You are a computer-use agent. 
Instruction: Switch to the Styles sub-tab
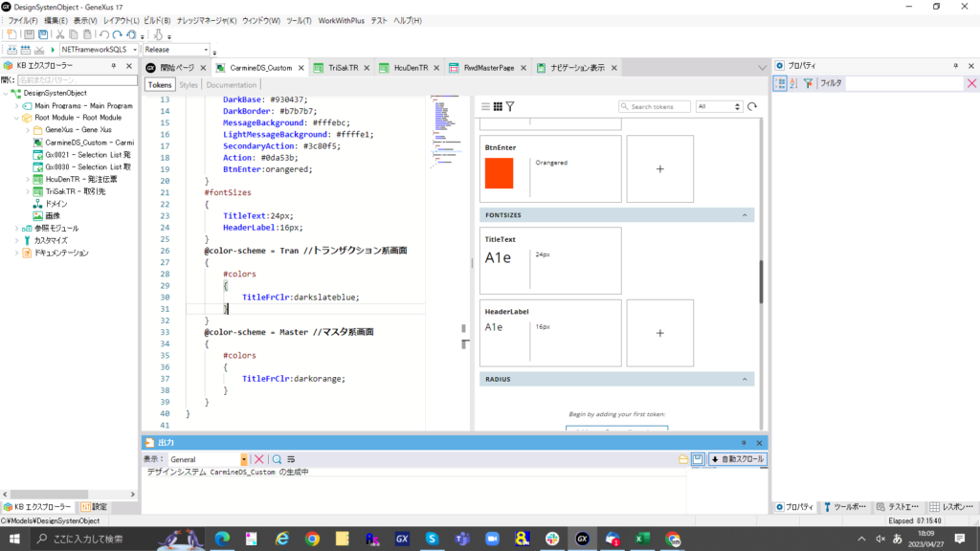pos(189,85)
